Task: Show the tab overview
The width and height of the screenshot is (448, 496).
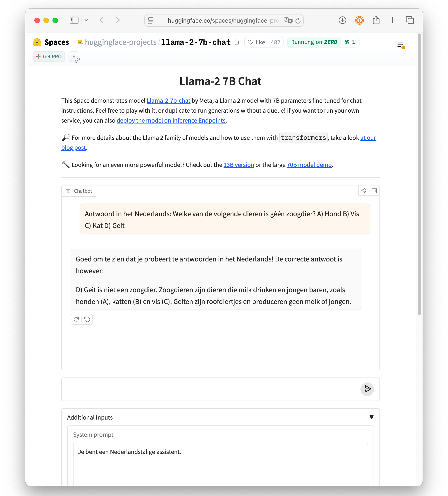Action: [410, 20]
